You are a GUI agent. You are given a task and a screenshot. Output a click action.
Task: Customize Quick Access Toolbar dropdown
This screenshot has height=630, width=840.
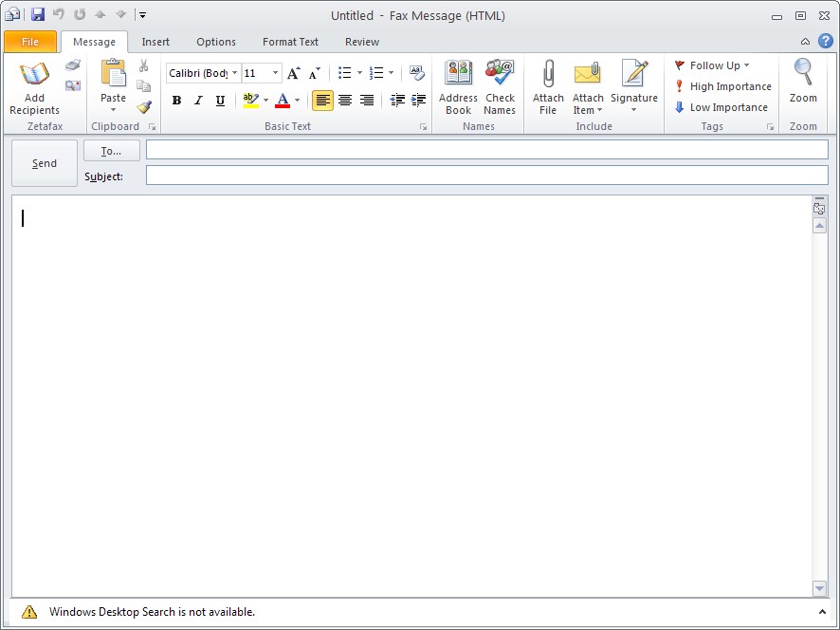click(x=143, y=15)
